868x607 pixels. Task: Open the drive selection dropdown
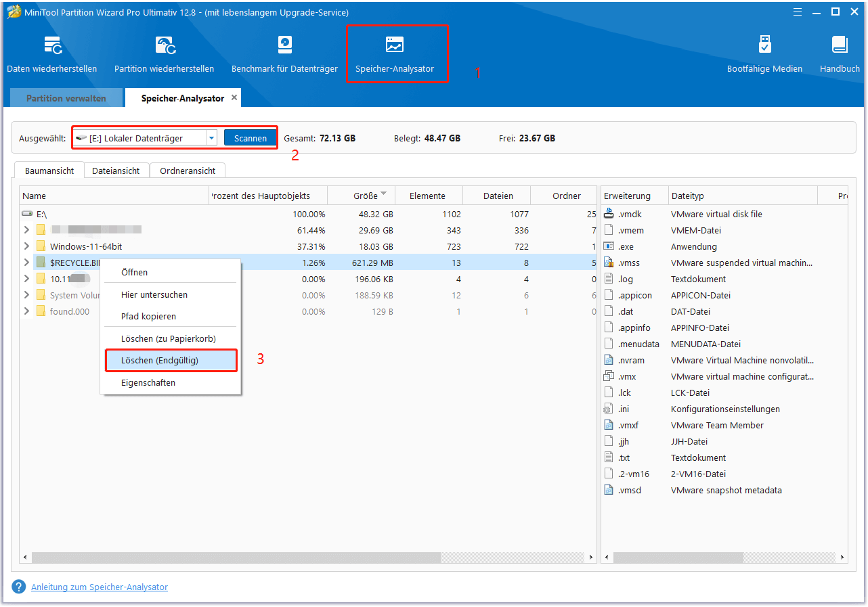(211, 138)
